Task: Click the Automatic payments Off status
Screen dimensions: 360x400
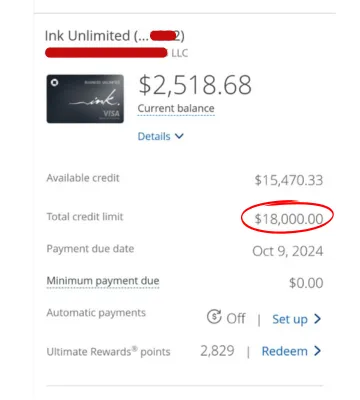Action: click(x=236, y=319)
